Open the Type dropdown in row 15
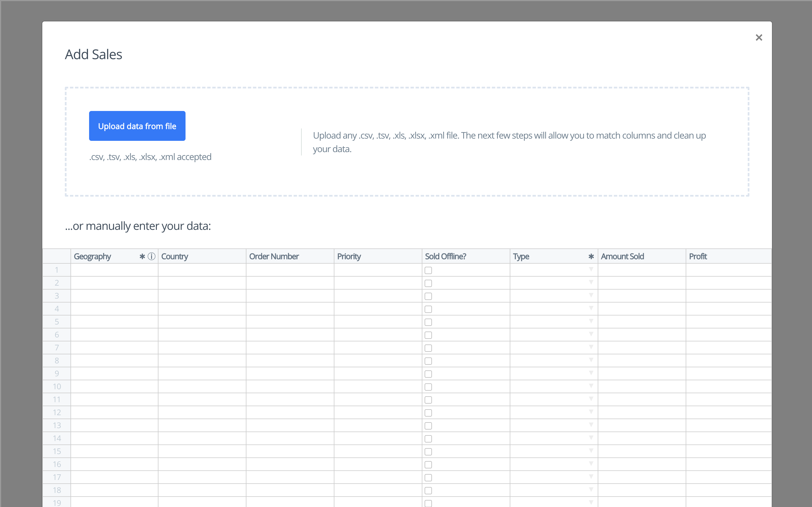The width and height of the screenshot is (812, 507). [x=591, y=451]
